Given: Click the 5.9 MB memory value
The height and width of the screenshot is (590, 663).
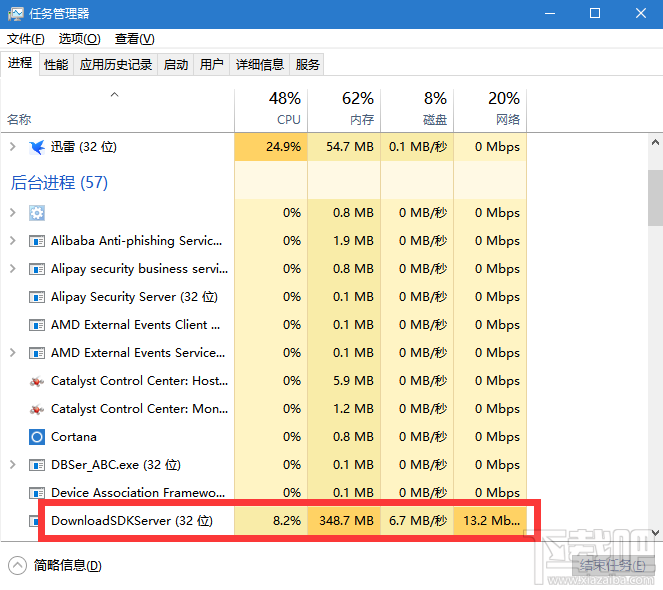Looking at the screenshot, I should point(353,381).
